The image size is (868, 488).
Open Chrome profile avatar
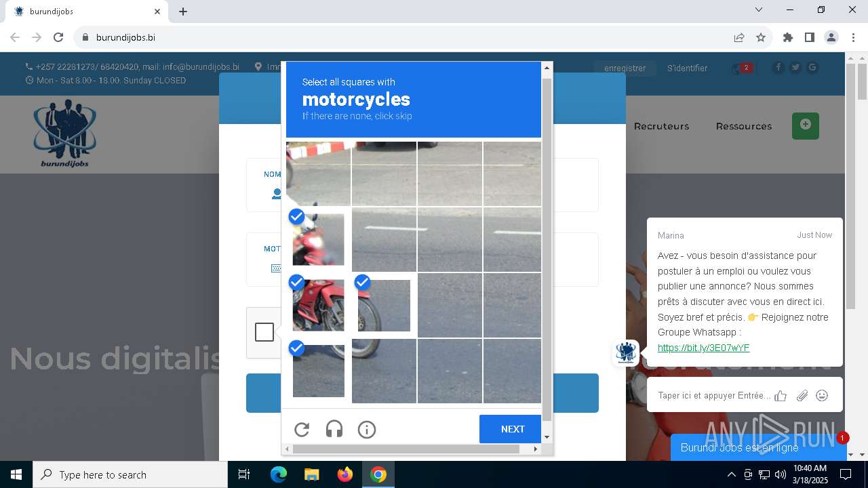(831, 37)
